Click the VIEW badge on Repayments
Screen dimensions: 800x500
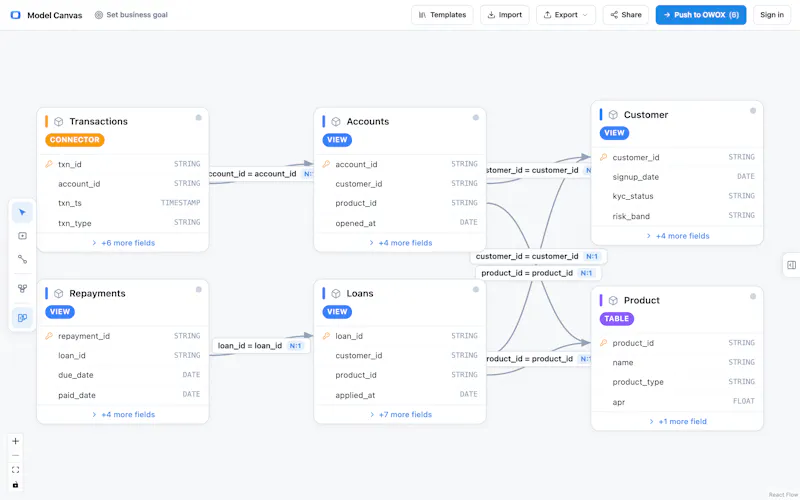tap(60, 312)
